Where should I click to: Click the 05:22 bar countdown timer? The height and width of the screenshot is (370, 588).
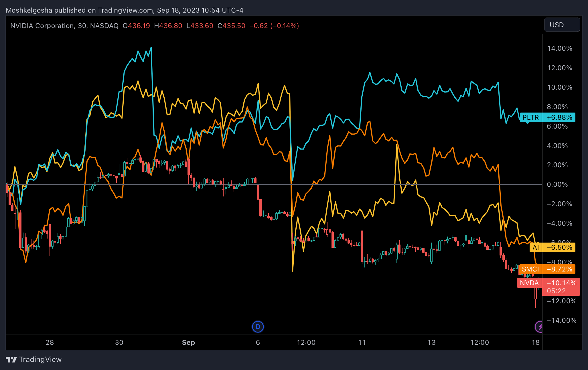556,291
